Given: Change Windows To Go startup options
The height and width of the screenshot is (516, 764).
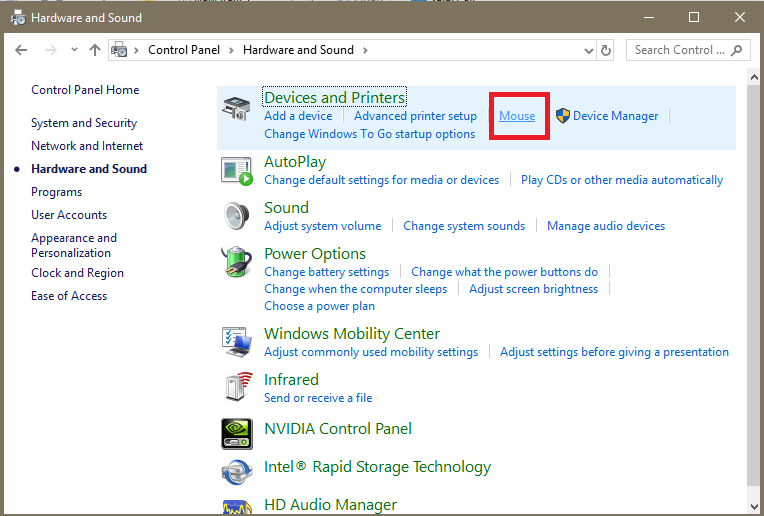Looking at the screenshot, I should point(369,134).
